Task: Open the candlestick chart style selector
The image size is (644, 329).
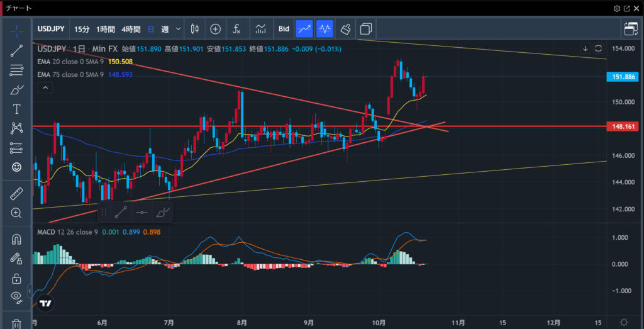Action: click(194, 29)
